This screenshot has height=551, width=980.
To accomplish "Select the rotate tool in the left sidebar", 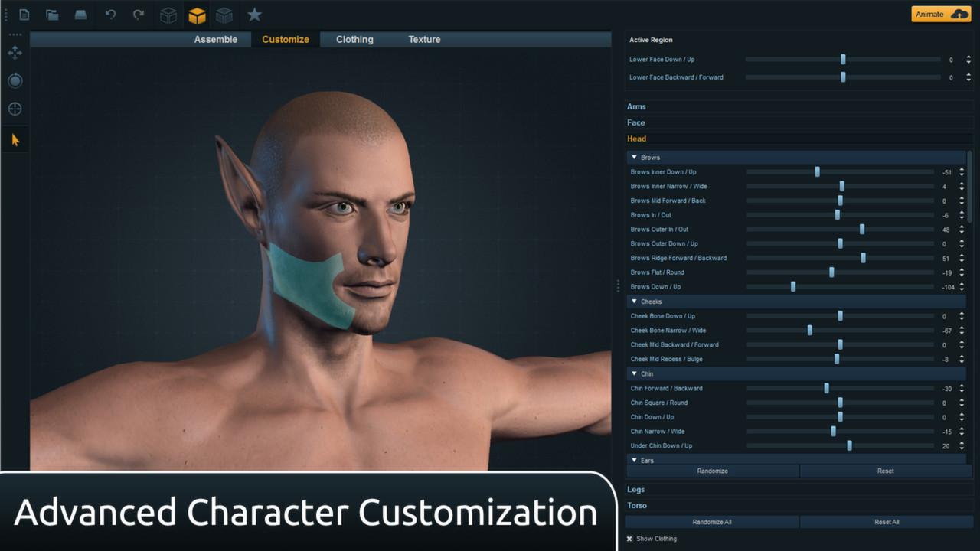I will pyautogui.click(x=15, y=80).
